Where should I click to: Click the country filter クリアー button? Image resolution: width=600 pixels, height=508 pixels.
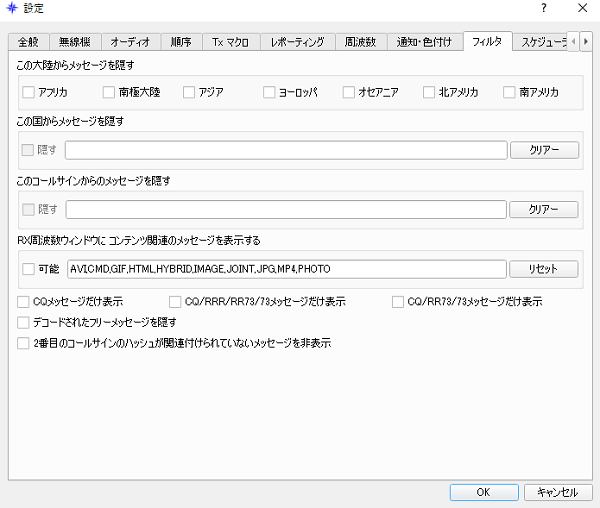pos(544,151)
